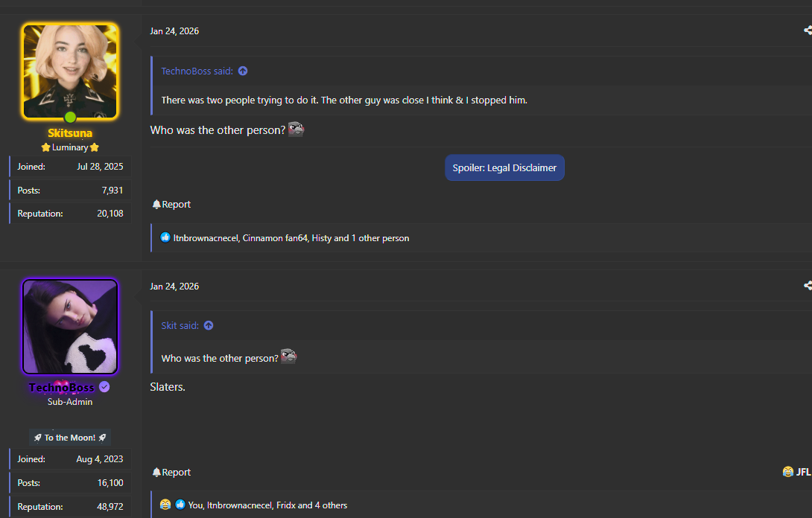Click the bell Report icon under Skitsuna's post

tap(156, 205)
